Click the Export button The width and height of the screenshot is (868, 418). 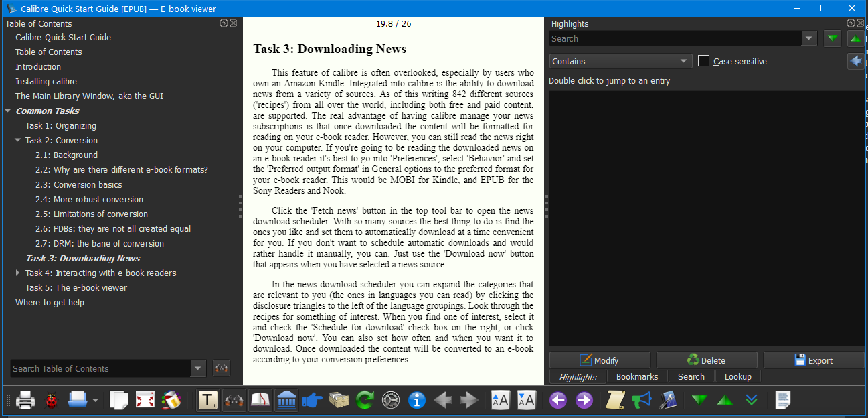click(814, 360)
